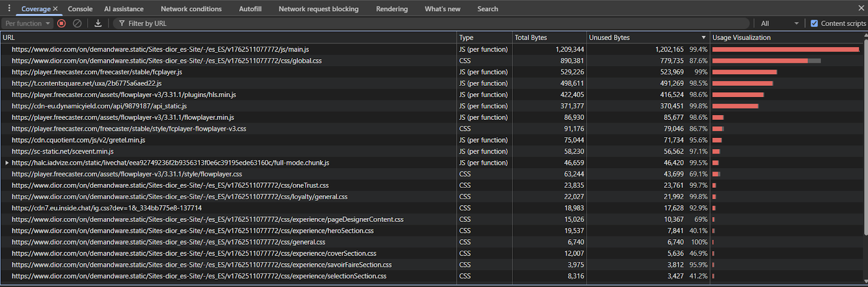Click the main.js red usage bar
This screenshot has height=287, width=868.
pyautogui.click(x=785, y=49)
